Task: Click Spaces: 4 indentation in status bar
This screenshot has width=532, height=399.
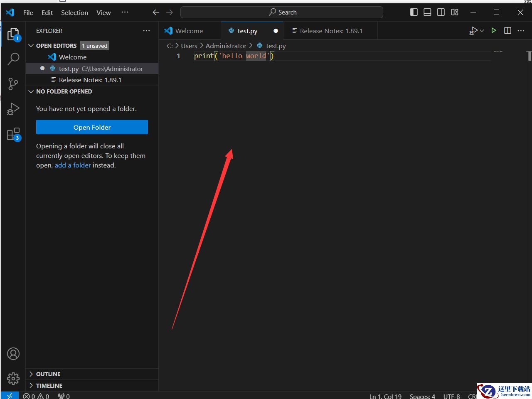Action: point(422,396)
